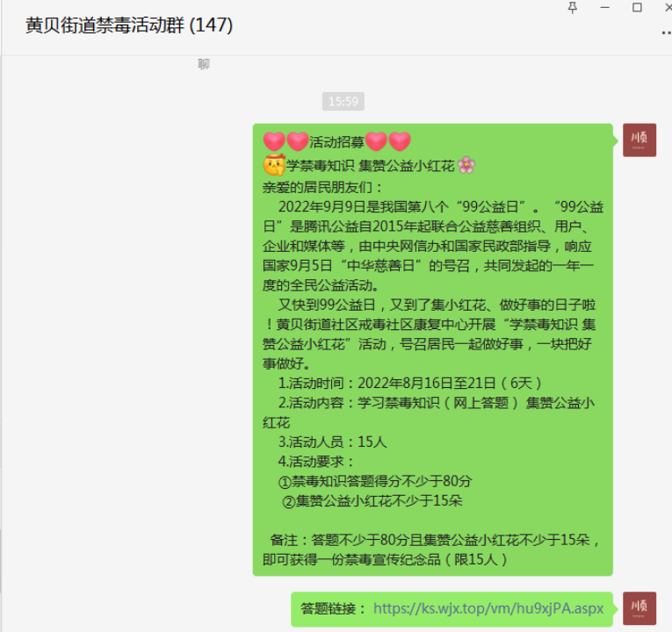
Task: Click the line 3.活动人员：15人
Action: click(332, 442)
